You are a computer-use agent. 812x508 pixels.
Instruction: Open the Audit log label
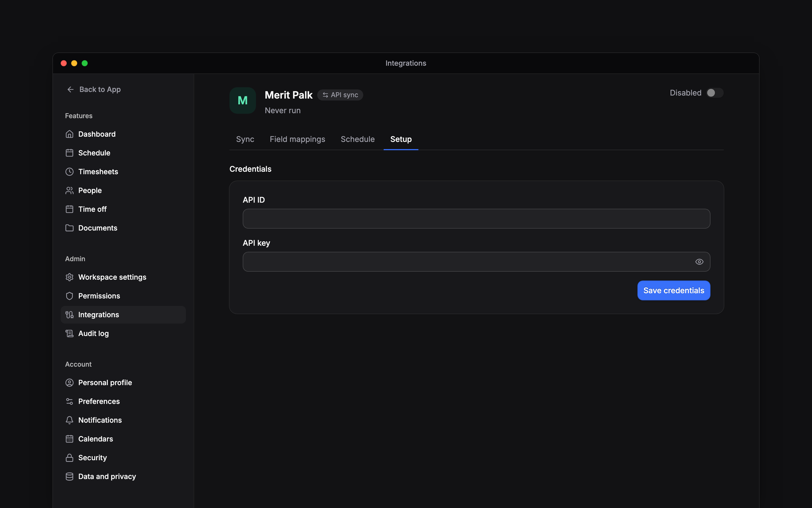tap(94, 334)
